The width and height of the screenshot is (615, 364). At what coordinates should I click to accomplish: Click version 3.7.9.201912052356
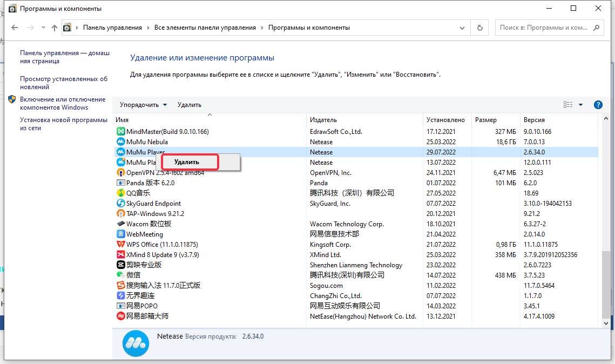point(550,254)
